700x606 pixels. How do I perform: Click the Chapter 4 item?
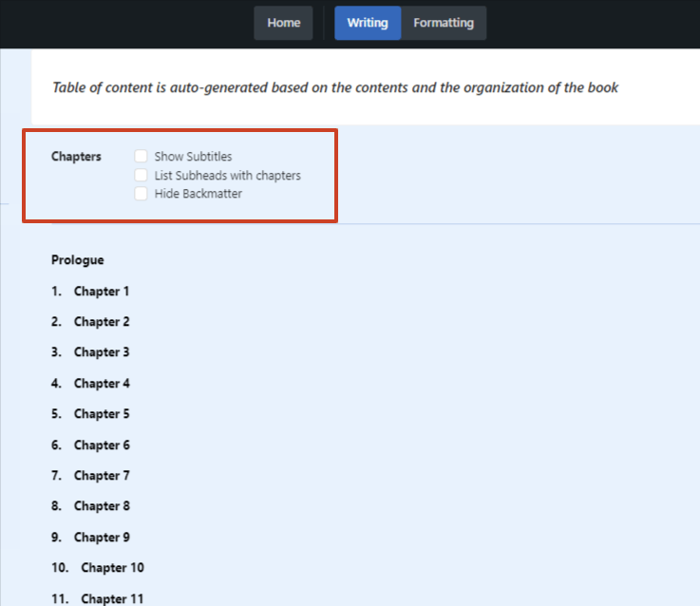tap(102, 384)
